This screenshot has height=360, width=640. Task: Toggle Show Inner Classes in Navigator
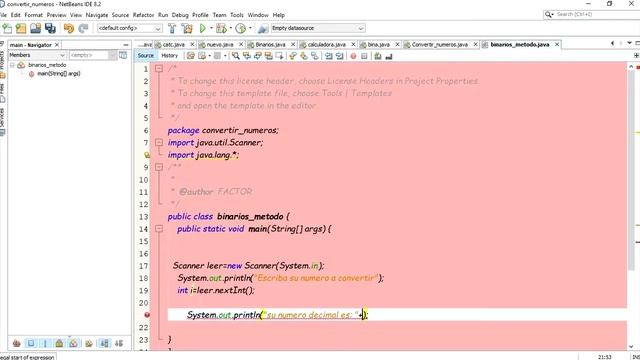[x=73, y=343]
